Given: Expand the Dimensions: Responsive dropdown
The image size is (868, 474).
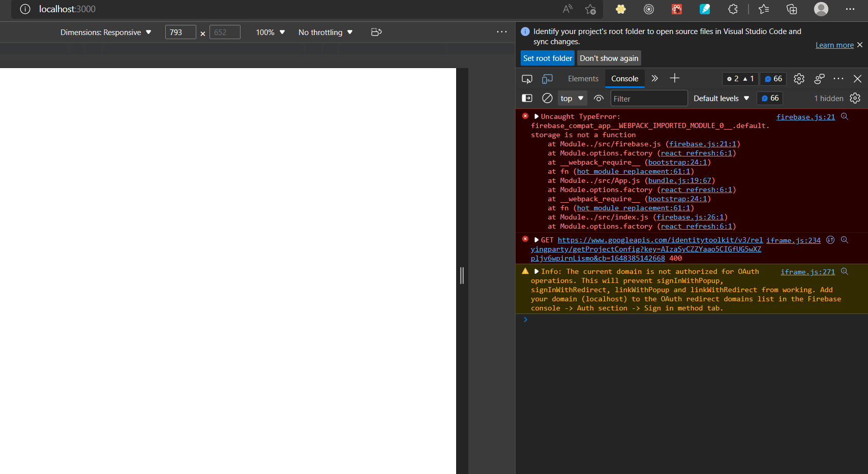Looking at the screenshot, I should 106,32.
